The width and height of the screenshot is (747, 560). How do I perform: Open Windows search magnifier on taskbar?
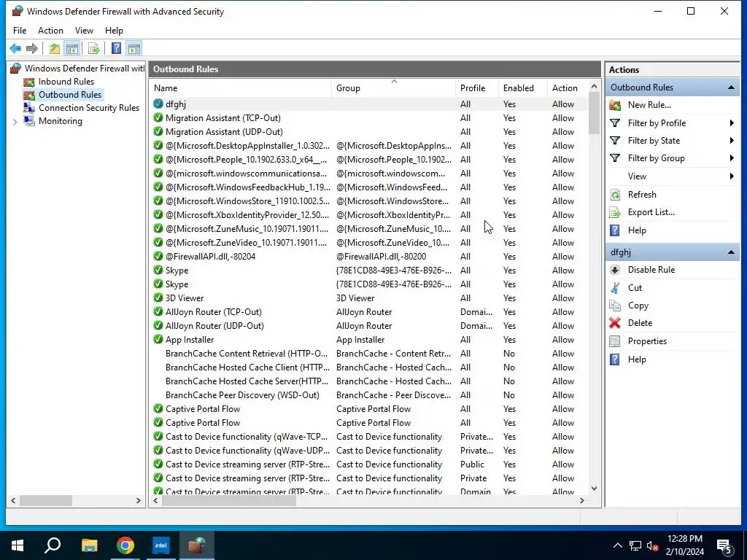[x=53, y=545]
